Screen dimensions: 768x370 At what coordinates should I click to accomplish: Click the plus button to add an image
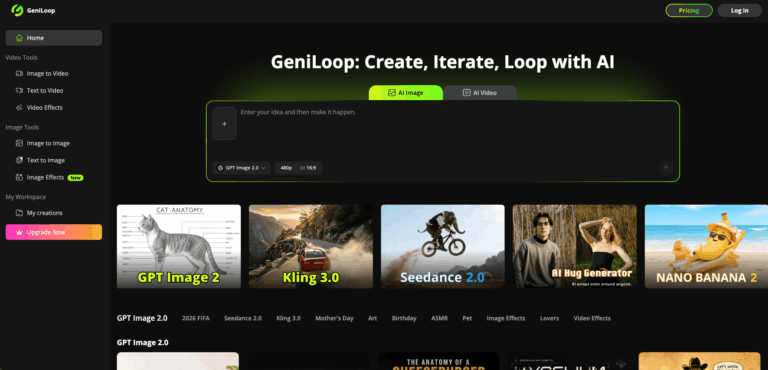click(x=224, y=123)
